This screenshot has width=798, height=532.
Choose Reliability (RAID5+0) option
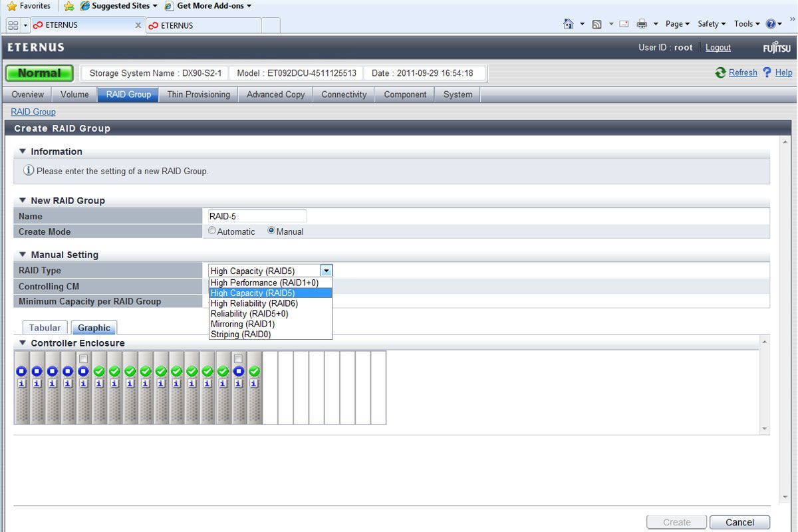[270, 314]
